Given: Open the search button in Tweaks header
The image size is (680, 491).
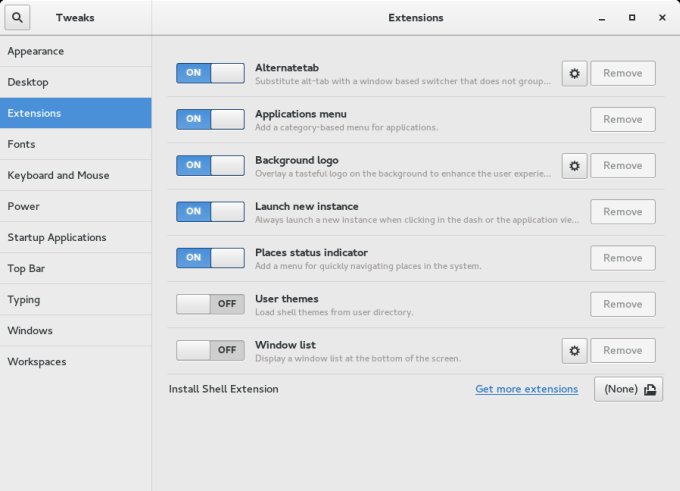Looking at the screenshot, I should [x=17, y=18].
